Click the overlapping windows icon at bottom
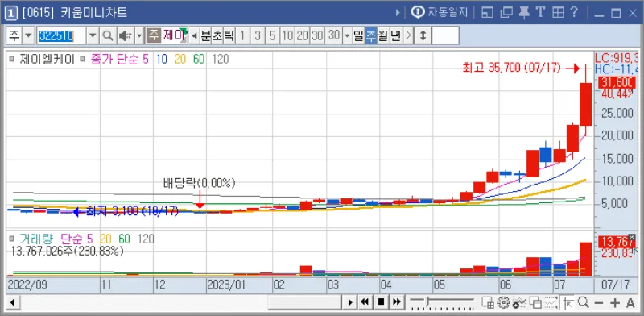 pos(535,303)
